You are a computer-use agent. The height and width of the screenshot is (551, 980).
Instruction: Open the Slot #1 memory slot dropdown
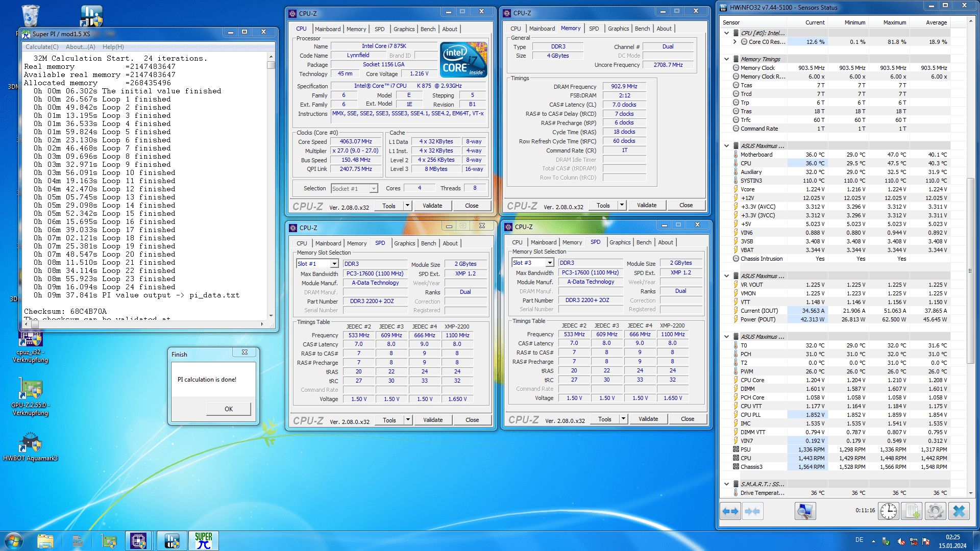pos(334,264)
